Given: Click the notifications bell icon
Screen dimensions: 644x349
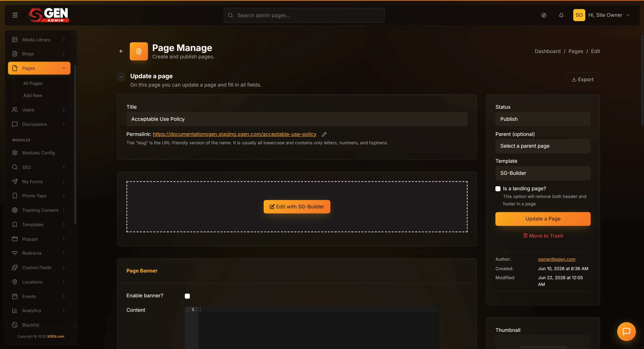Looking at the screenshot, I should (x=561, y=15).
